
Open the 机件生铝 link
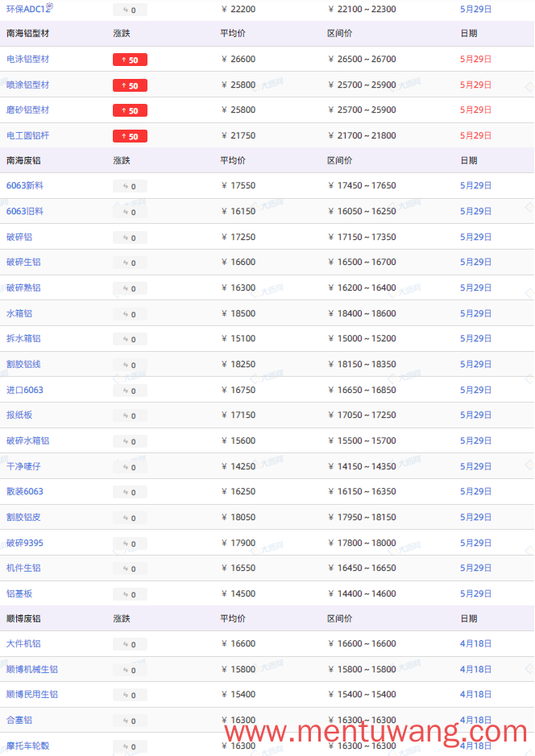pyautogui.click(x=23, y=568)
